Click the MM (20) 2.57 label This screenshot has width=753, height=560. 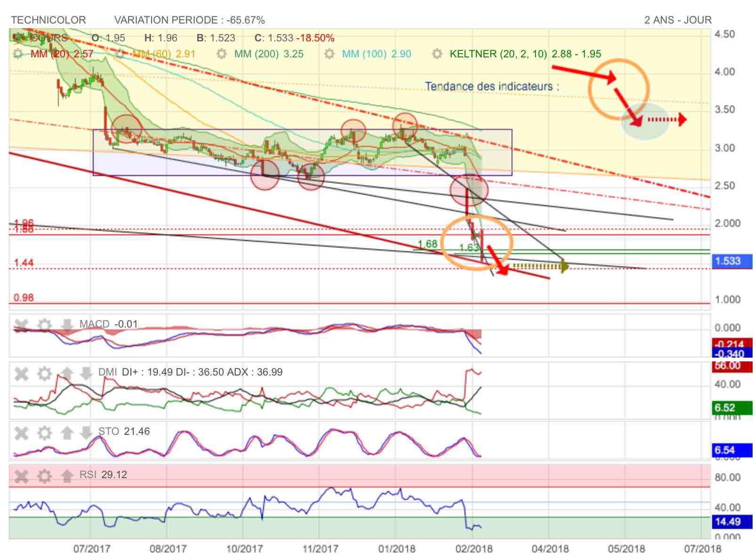coord(62,54)
